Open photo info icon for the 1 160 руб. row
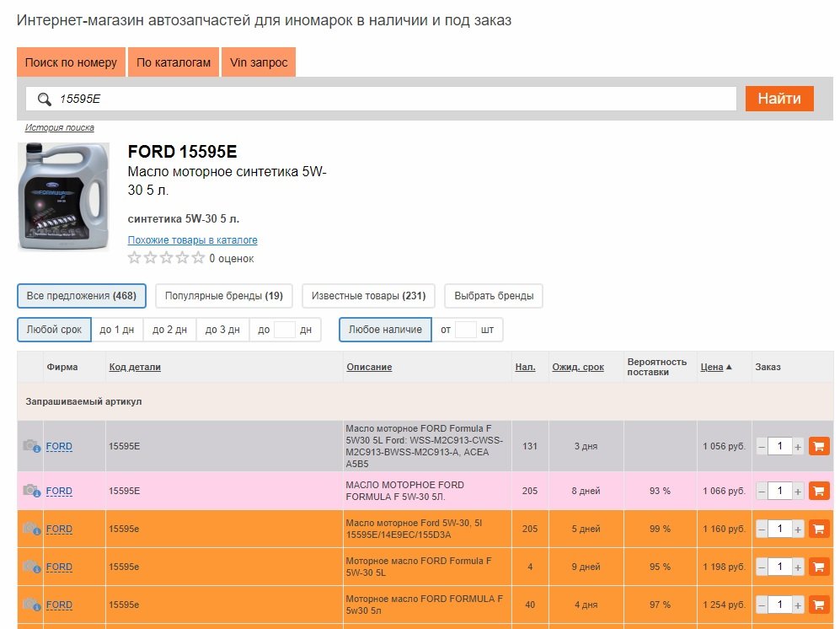 click(x=32, y=529)
